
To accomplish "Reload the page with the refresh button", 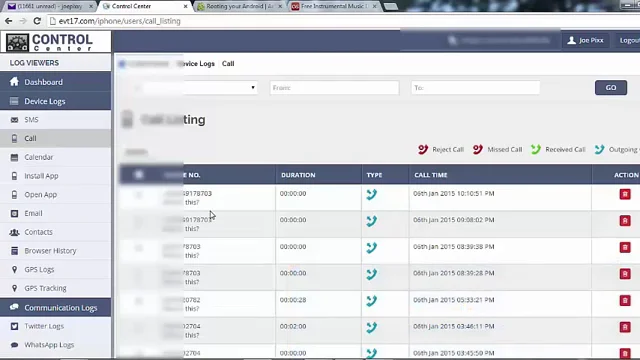I will (37, 21).
